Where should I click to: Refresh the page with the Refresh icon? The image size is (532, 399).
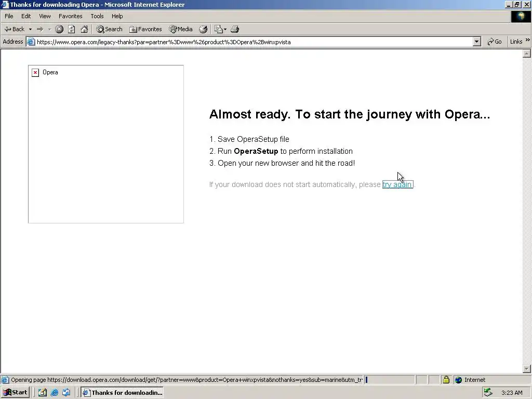coord(71,29)
